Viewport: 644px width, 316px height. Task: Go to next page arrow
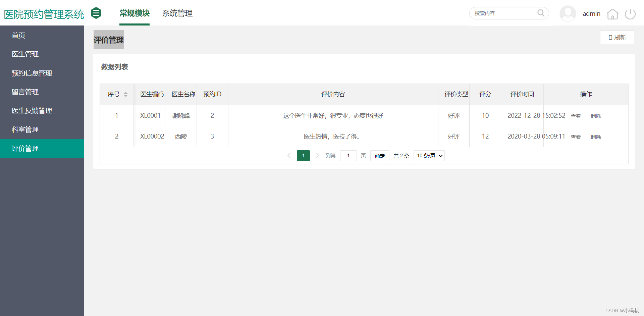317,156
